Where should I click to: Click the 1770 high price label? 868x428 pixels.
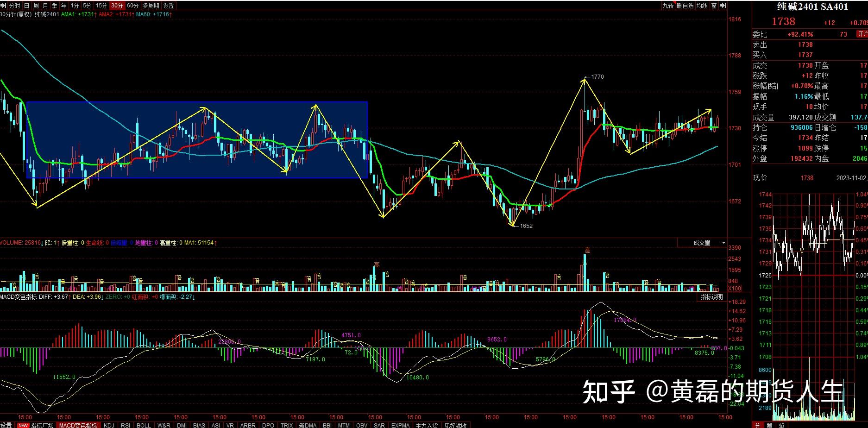(x=598, y=77)
